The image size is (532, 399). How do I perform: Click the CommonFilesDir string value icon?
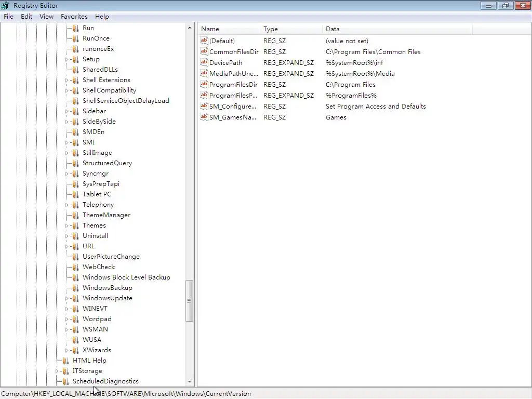[x=204, y=51]
